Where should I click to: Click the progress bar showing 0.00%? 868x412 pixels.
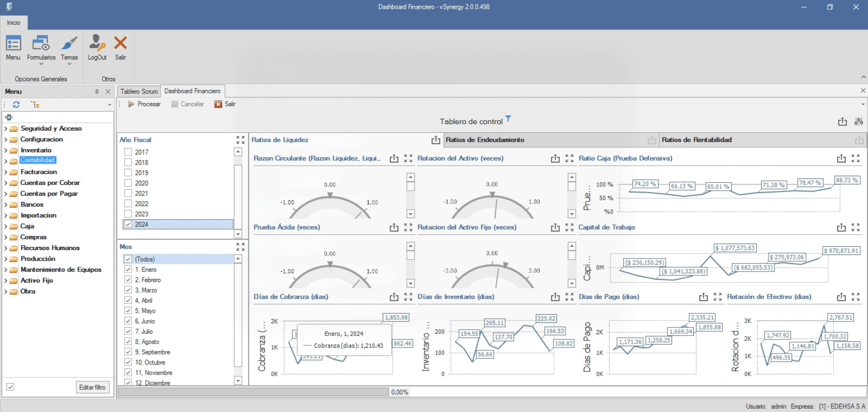click(x=253, y=391)
